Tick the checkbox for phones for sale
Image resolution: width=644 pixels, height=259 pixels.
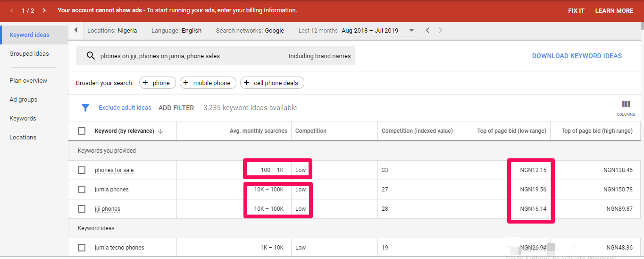tap(82, 170)
